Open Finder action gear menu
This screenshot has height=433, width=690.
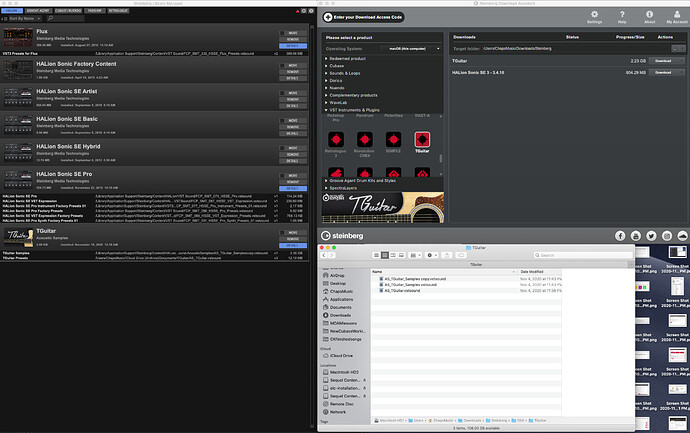pos(432,255)
